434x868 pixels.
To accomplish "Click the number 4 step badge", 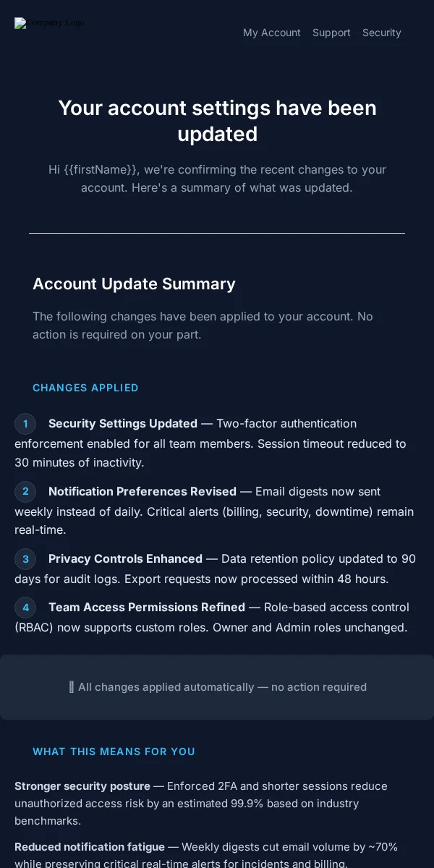I will (25, 608).
